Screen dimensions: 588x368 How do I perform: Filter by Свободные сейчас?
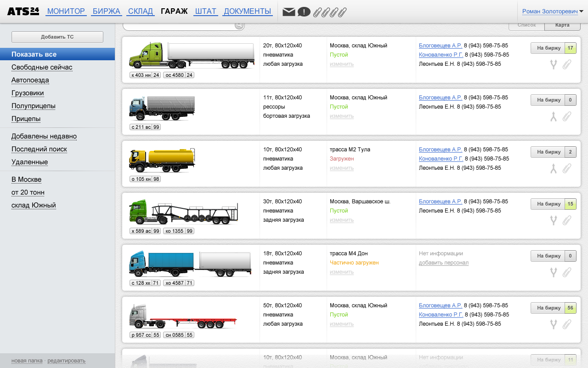(42, 67)
